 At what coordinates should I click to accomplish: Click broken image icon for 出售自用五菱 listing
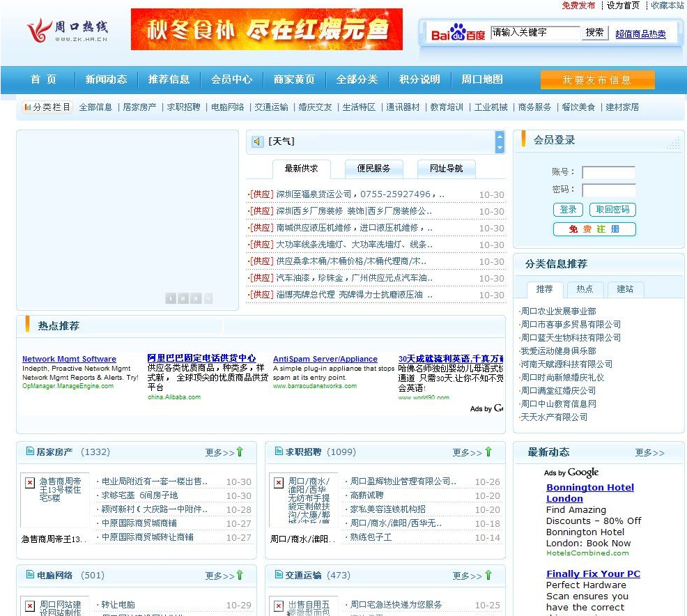tap(279, 606)
